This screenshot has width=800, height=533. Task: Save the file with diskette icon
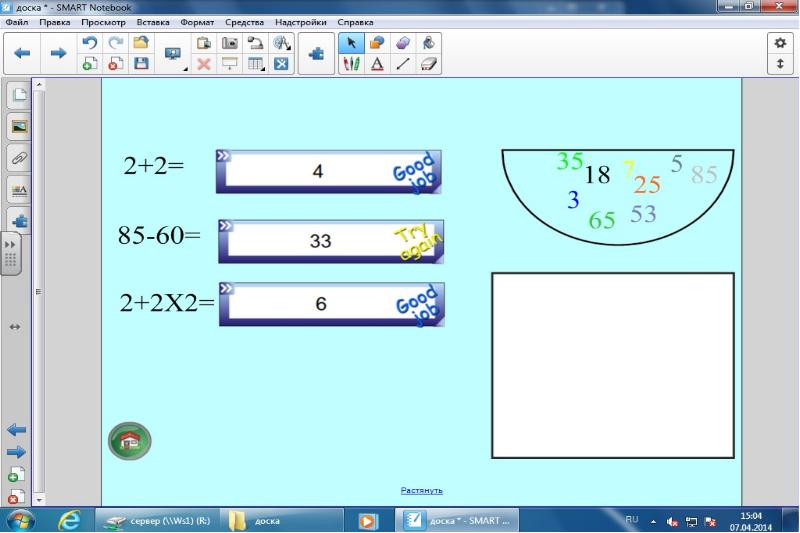click(x=141, y=64)
